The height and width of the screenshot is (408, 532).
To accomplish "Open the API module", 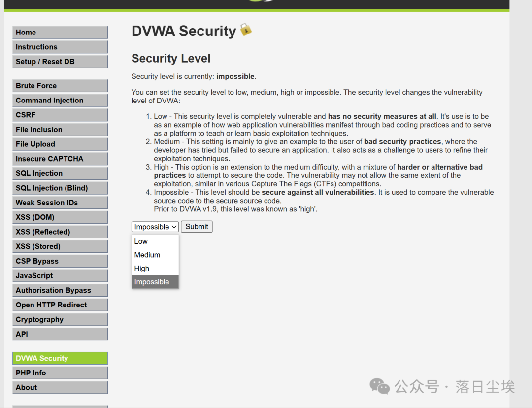I will [60, 334].
